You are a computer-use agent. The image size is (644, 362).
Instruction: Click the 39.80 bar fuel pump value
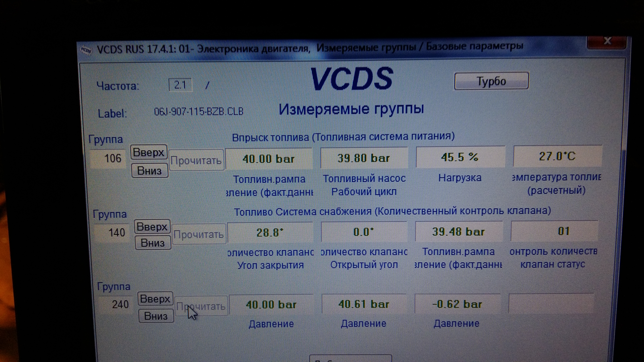[x=364, y=158]
